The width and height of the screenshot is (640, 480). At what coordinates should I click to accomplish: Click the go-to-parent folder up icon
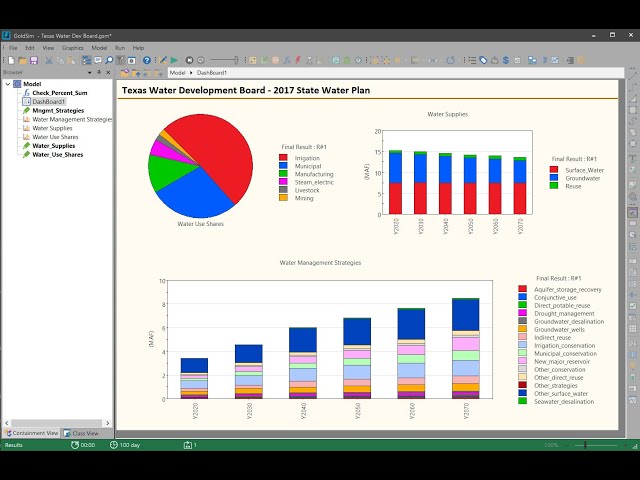pyautogui.click(x=136, y=73)
